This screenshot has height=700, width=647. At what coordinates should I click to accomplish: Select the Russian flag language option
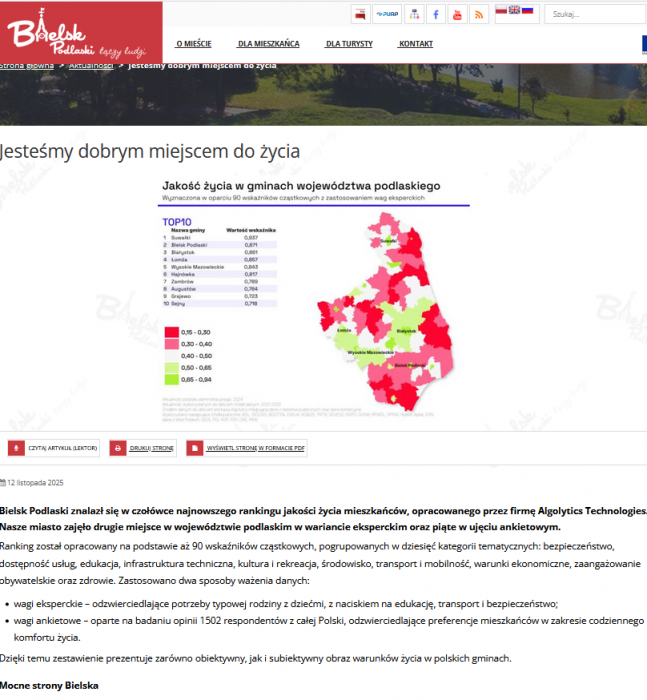pos(527,10)
